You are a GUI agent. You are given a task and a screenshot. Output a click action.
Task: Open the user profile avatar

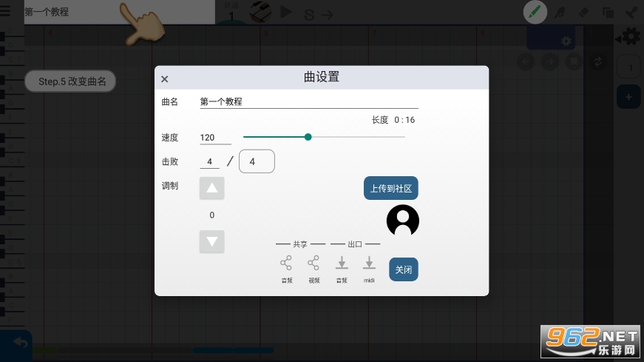pyautogui.click(x=403, y=221)
